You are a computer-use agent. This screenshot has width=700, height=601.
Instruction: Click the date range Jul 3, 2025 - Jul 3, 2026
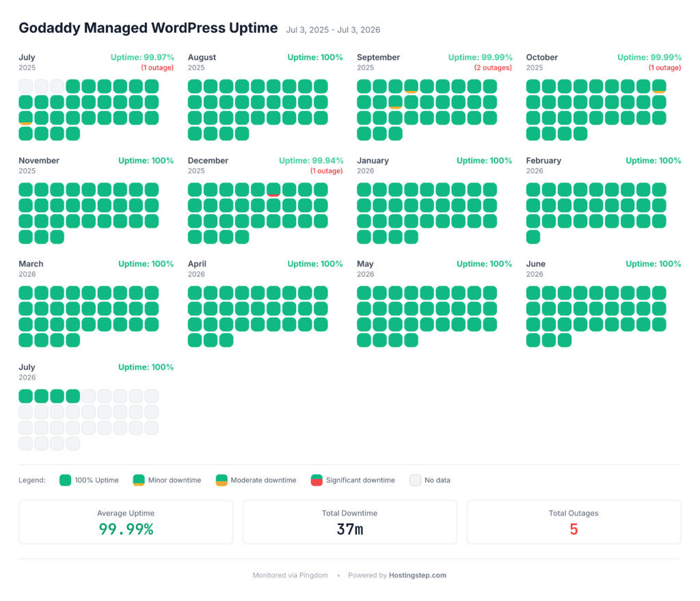pos(333,30)
